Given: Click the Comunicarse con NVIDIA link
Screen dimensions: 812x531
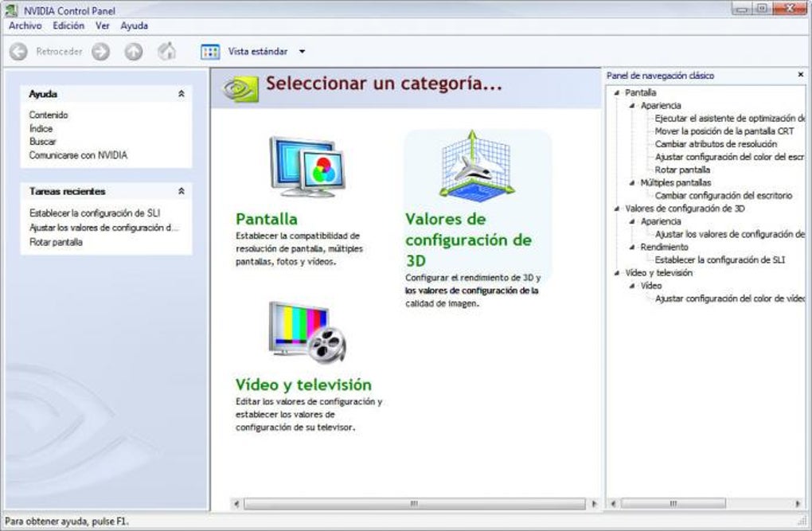Looking at the screenshot, I should (x=78, y=155).
